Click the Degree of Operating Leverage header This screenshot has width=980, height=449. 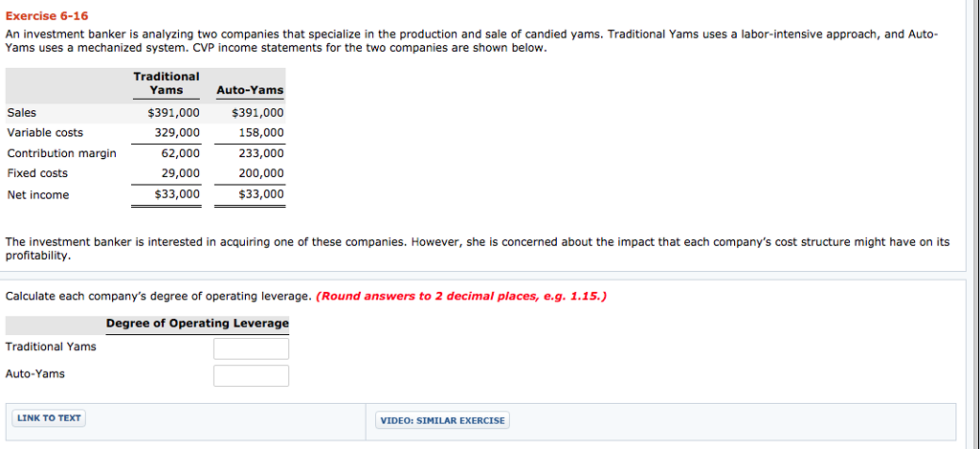[197, 324]
